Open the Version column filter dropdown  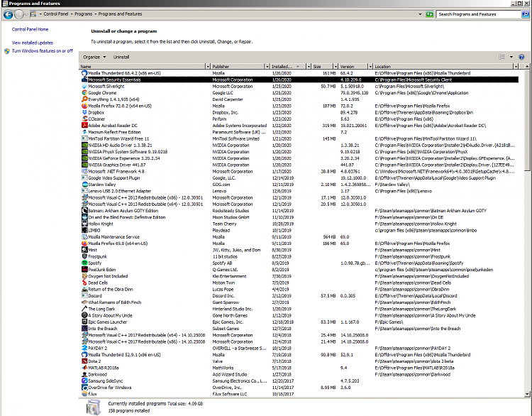click(x=370, y=67)
